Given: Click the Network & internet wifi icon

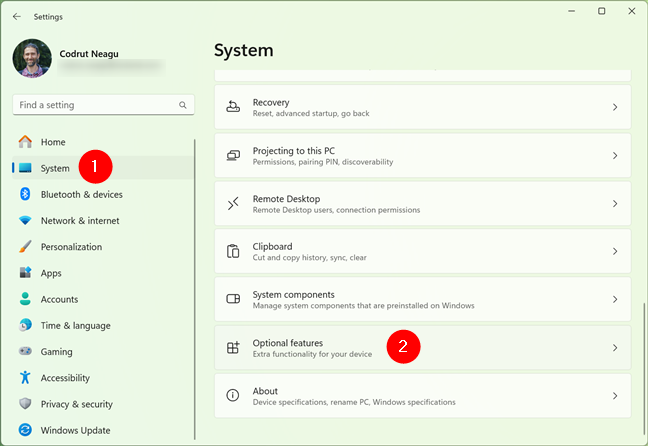Looking at the screenshot, I should (25, 220).
